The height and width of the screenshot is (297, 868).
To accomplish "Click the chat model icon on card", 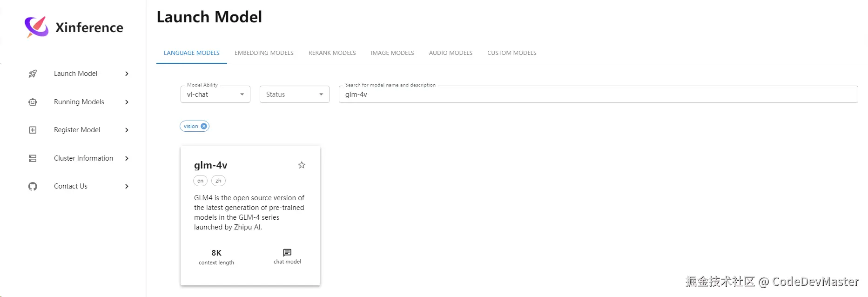I will click(x=287, y=252).
